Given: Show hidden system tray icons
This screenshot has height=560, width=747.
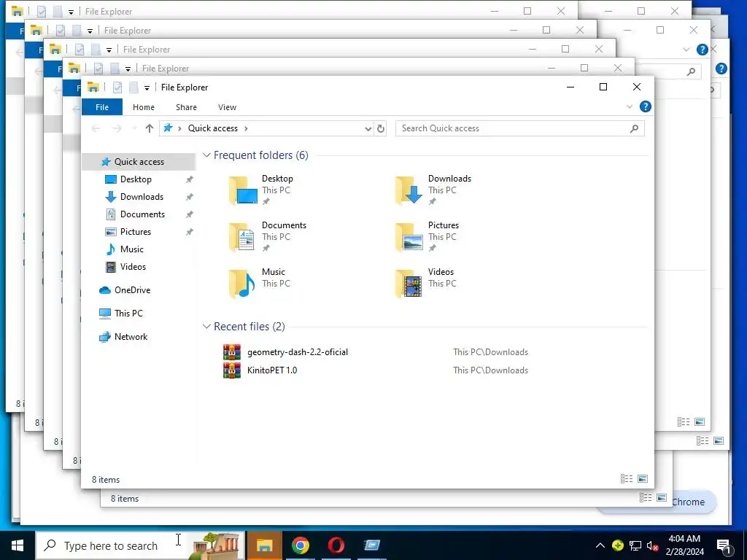Looking at the screenshot, I should tap(600, 545).
